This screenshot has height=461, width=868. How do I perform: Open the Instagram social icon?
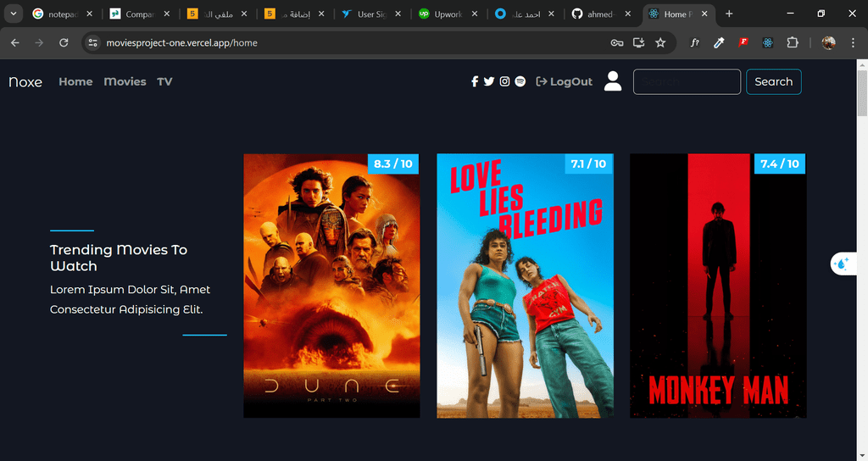coord(504,82)
